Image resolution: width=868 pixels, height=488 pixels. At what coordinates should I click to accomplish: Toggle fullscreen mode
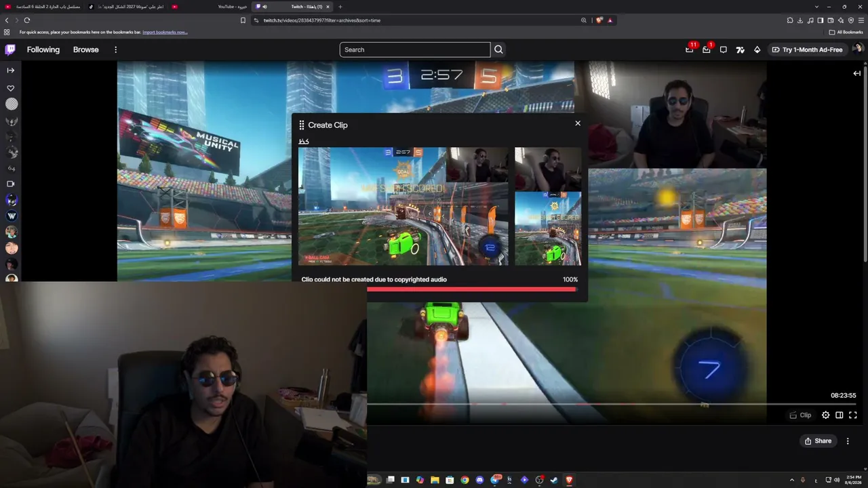(x=853, y=415)
